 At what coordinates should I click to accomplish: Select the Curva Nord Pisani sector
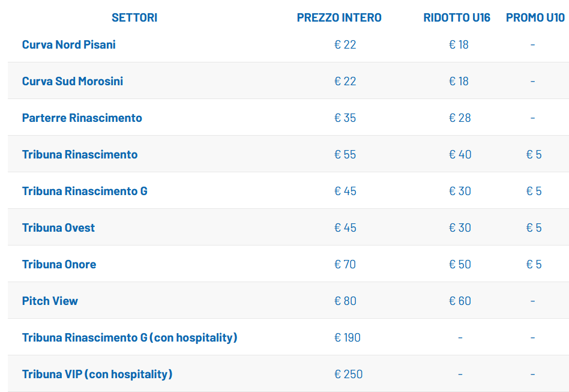point(69,44)
